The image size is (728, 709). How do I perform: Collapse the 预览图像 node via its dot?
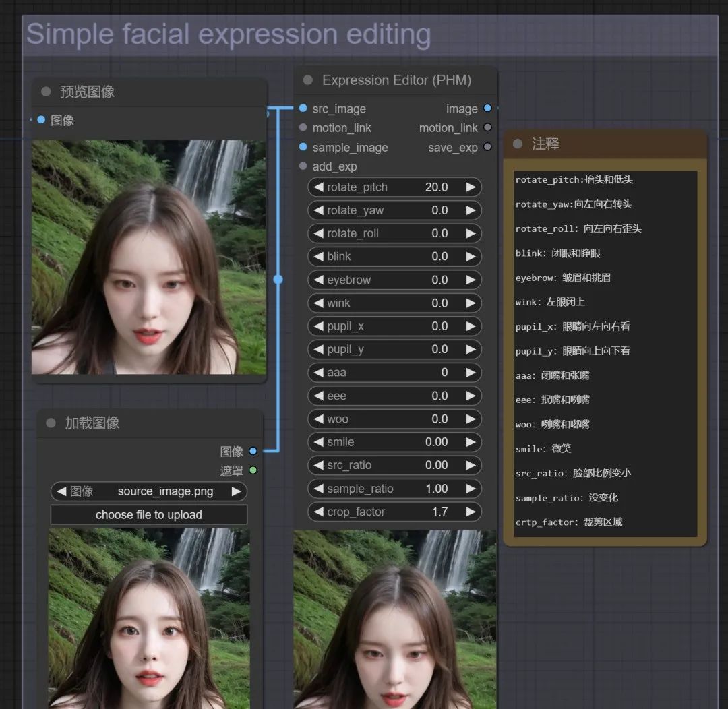46,92
